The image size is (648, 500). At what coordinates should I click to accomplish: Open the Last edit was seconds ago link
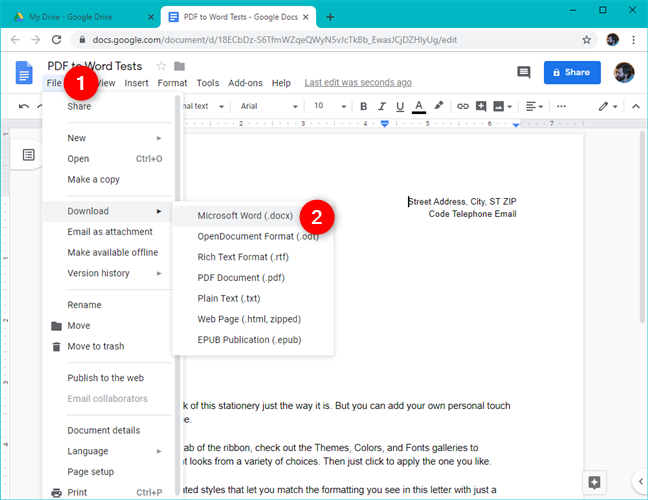[358, 83]
